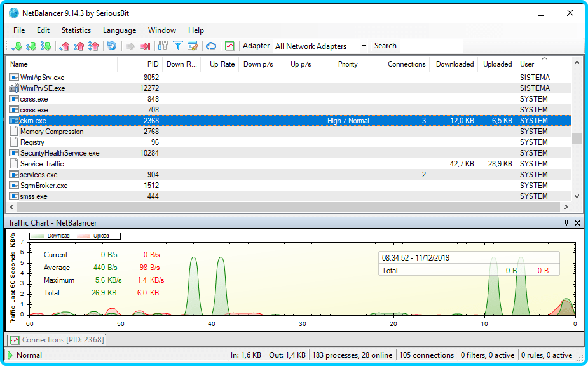The image size is (588, 366).
Task: Select the ekrn.exe process row
Action: pos(289,120)
